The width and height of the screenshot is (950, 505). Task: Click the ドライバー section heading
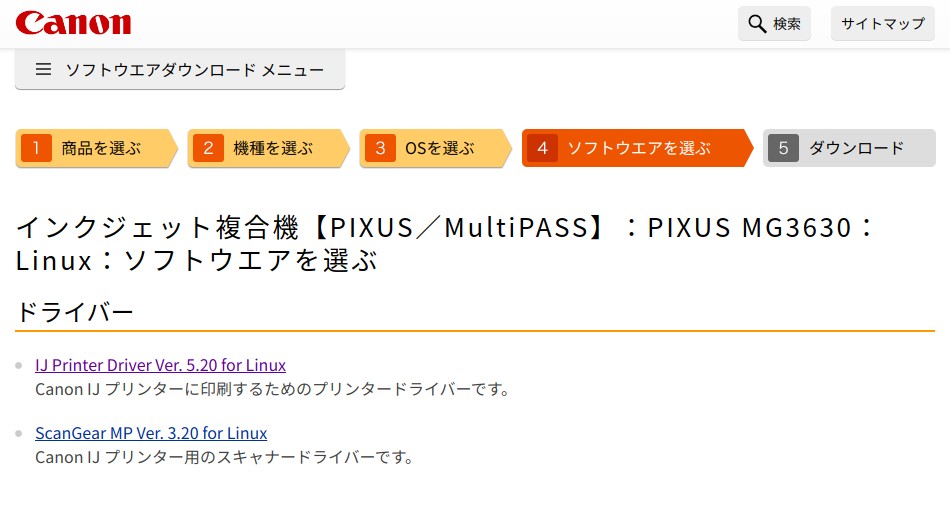75,312
